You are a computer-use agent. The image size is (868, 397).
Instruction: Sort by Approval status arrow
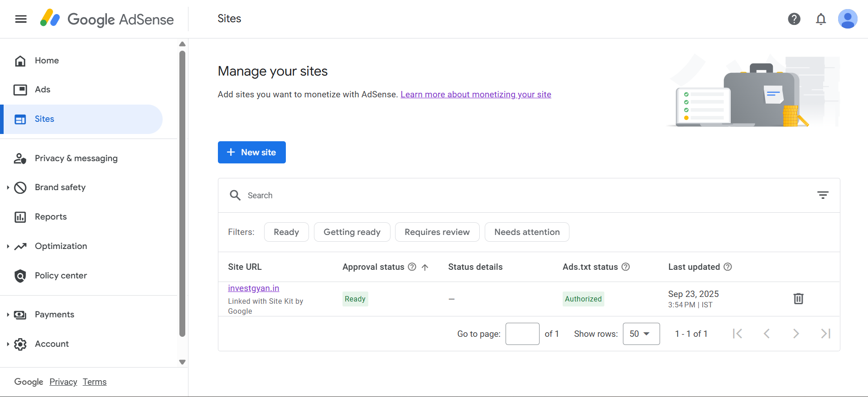[425, 267]
